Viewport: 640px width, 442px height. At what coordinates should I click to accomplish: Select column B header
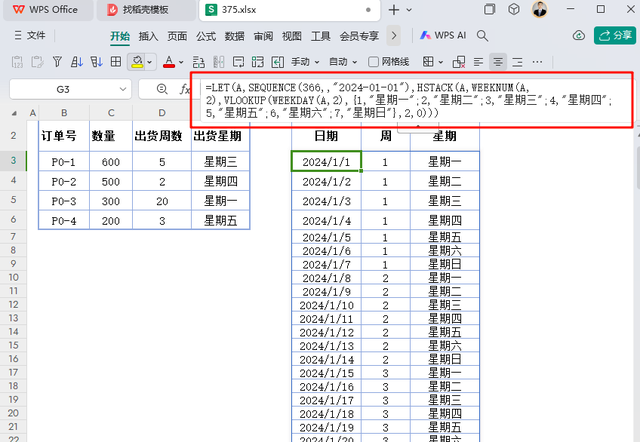click(x=64, y=113)
